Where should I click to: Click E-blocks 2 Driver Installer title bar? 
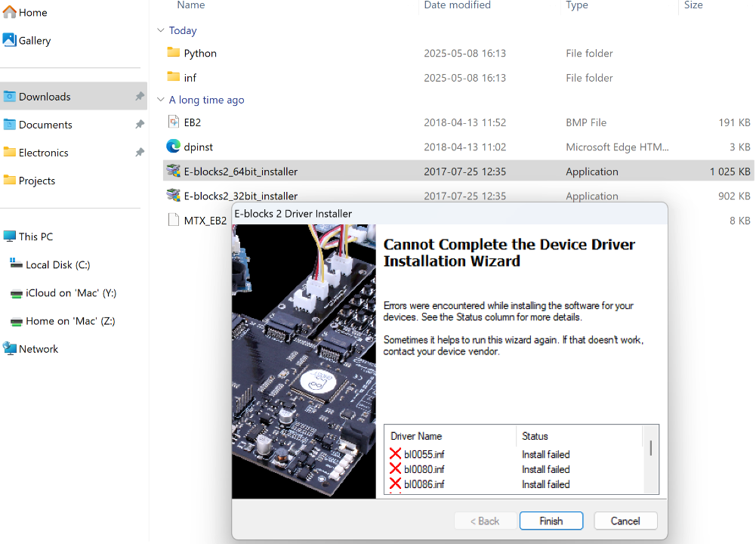coord(449,214)
